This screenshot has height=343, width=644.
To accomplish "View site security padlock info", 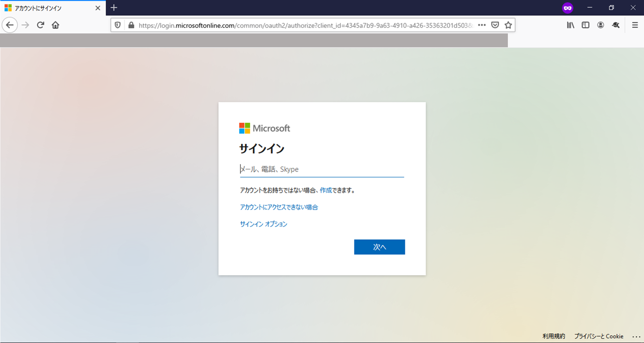I will click(x=131, y=25).
